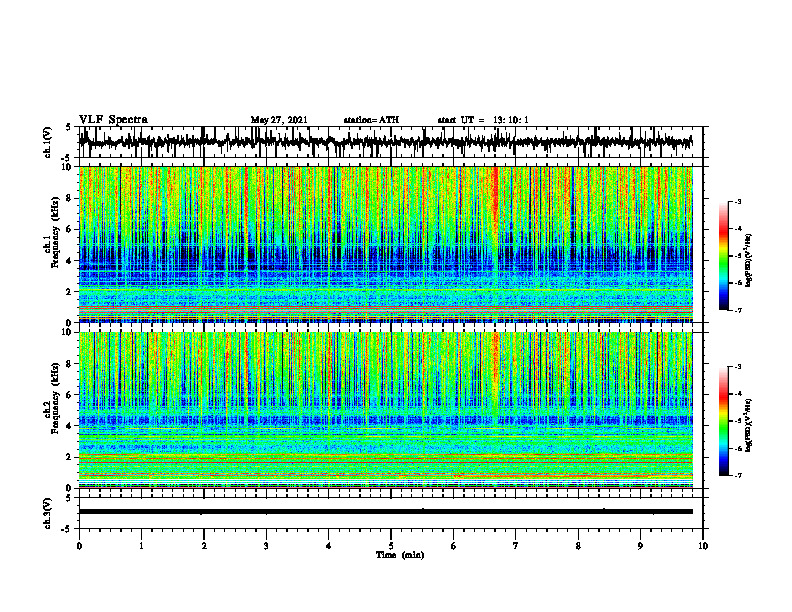
Task: Click the 6 tick label on the Time axis
Action: click(453, 546)
